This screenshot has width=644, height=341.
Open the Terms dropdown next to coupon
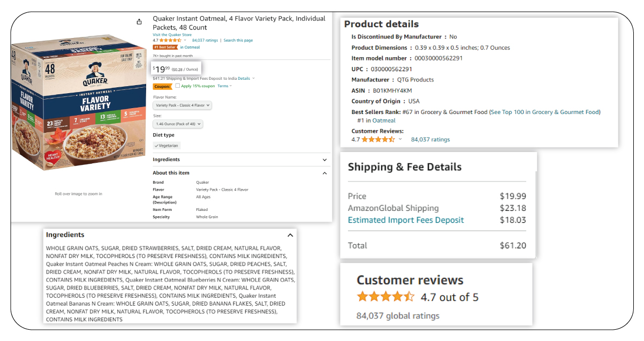pos(225,86)
